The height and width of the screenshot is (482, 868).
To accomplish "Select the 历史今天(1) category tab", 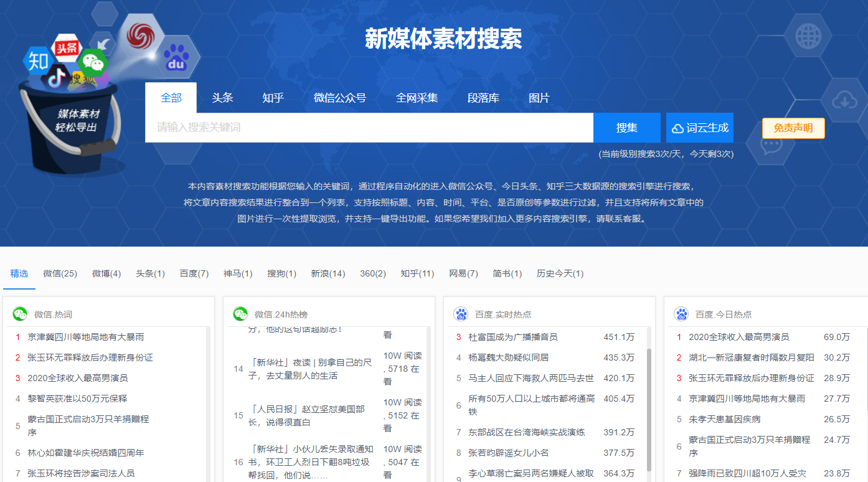I will click(x=560, y=273).
